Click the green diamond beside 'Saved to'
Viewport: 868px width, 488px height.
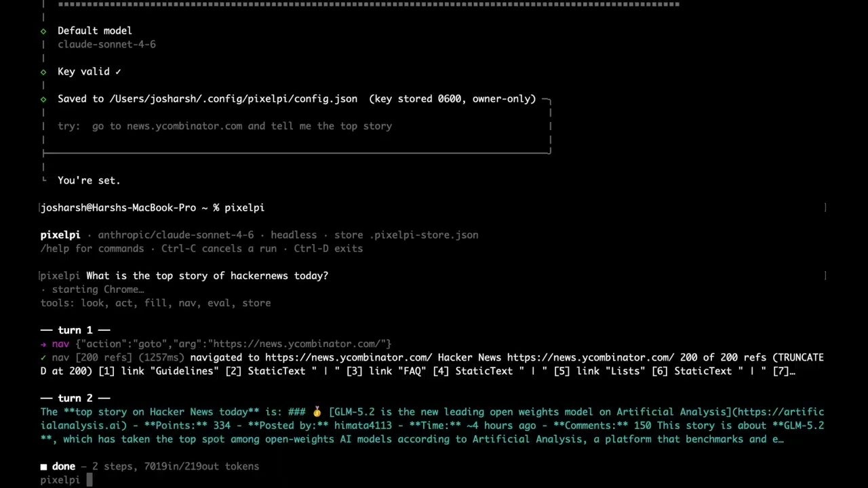click(x=43, y=99)
